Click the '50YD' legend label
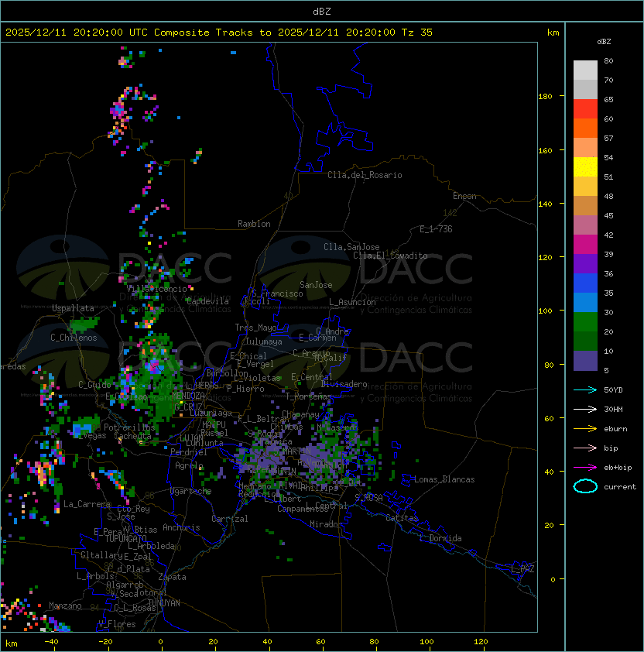 point(613,389)
